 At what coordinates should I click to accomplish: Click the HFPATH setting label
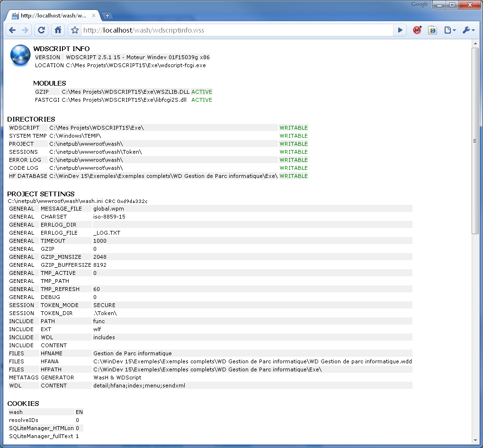click(x=51, y=369)
